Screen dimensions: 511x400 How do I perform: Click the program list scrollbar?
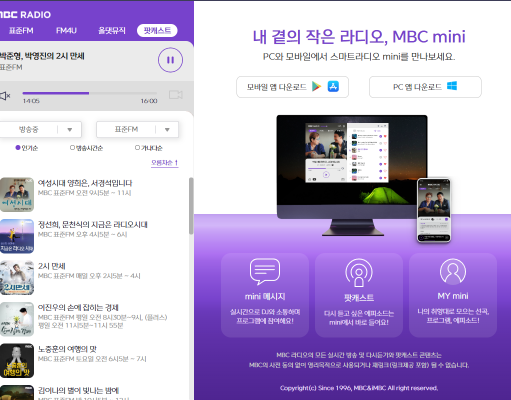[191, 206]
